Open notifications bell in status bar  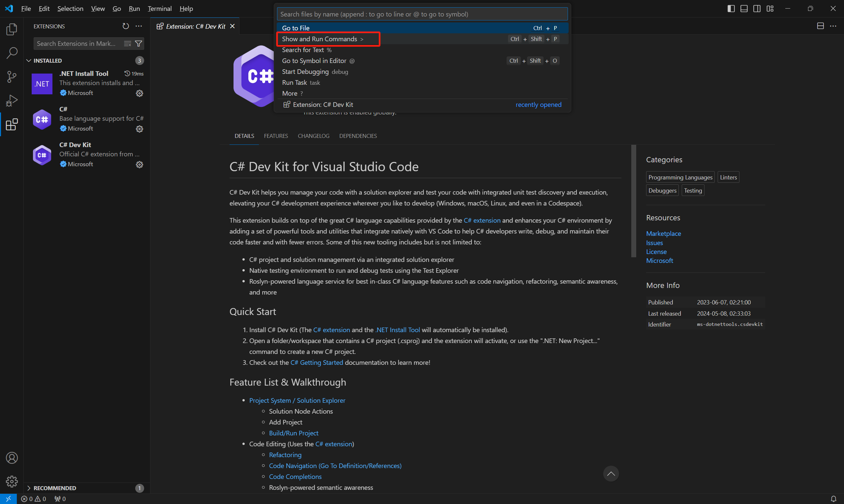point(833,499)
